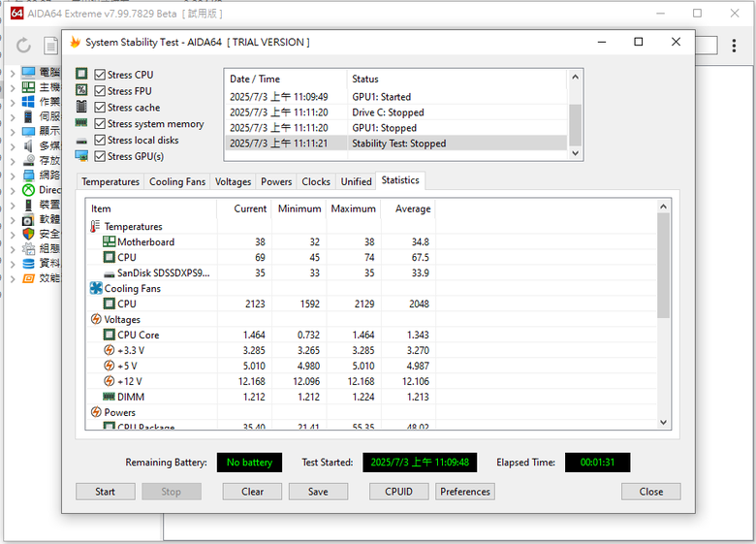This screenshot has height=544, width=756.
Task: Click the percent icon beside Stress FPU
Action: [x=81, y=90]
